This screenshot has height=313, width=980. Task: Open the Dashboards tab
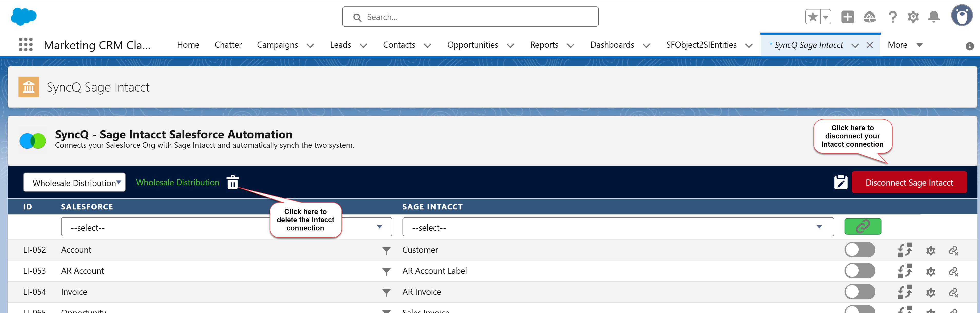tap(612, 45)
